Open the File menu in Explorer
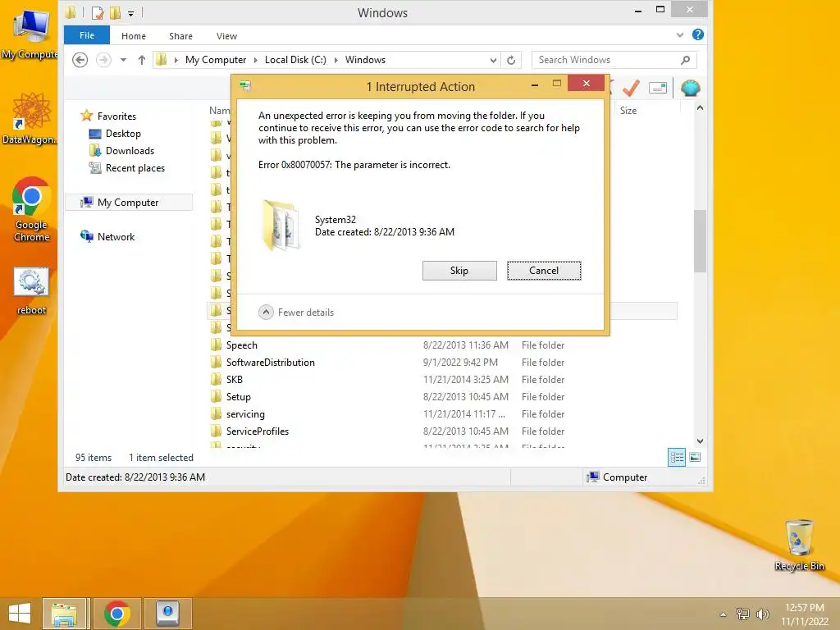Viewport: 840px width, 630px height. tap(87, 35)
